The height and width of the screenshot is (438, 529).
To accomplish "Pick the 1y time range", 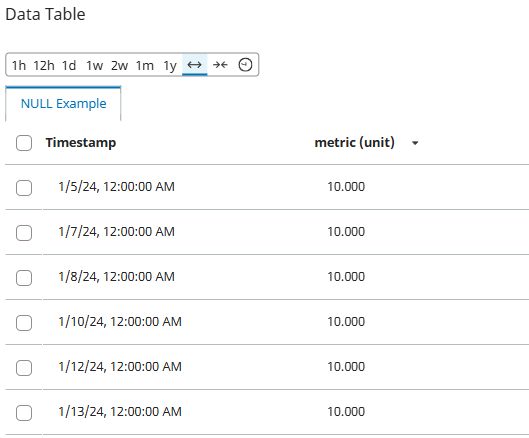I will tap(170, 65).
